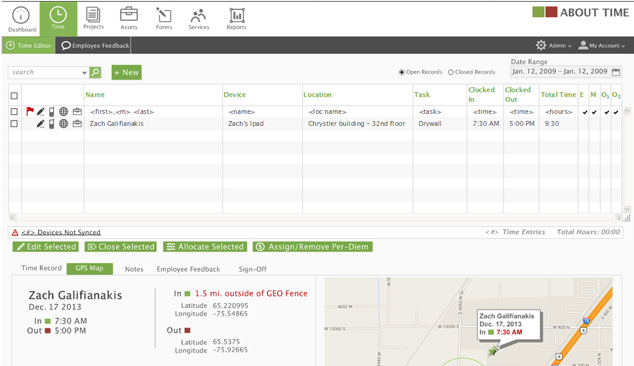Switch to the Notes tab
The height and width of the screenshot is (366, 634).
pyautogui.click(x=134, y=269)
